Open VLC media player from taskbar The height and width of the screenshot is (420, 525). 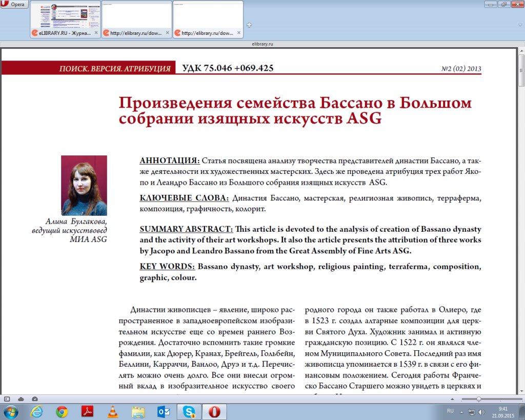tap(113, 412)
